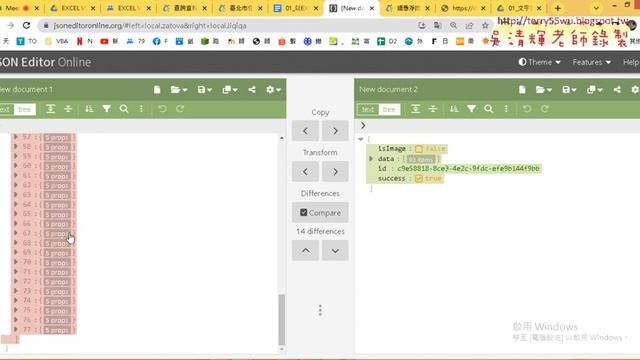Open the left panel's settings gear dropdown
Screen dimensions: 640x360
coord(273,90)
